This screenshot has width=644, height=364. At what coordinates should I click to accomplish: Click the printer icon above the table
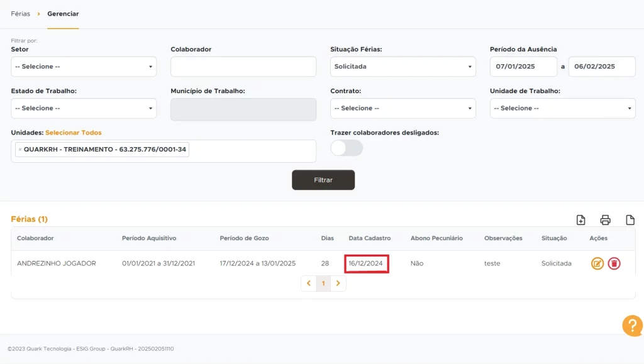click(605, 220)
